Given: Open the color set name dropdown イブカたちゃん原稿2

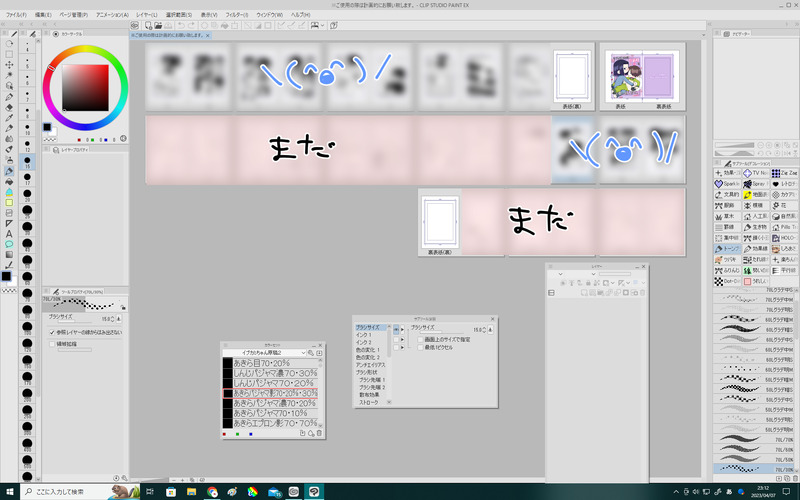Looking at the screenshot, I should [264, 353].
